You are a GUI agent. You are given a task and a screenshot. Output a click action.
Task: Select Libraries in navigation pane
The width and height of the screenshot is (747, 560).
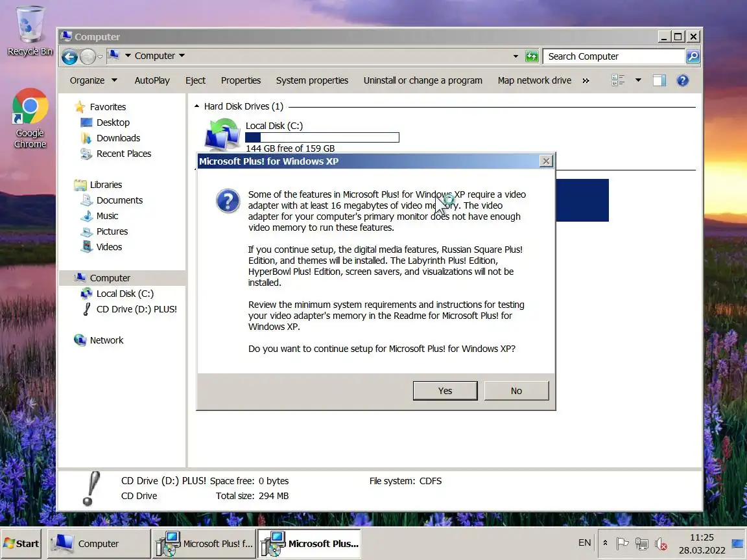point(106,185)
